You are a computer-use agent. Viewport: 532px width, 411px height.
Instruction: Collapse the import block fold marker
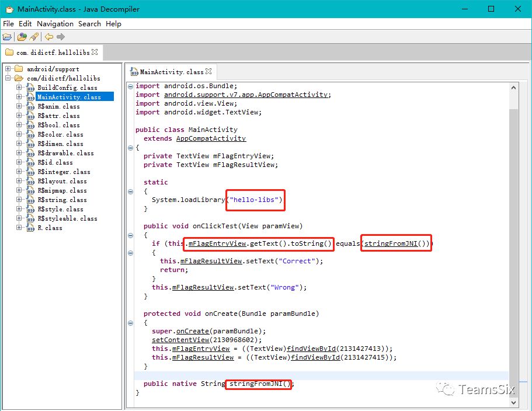pos(131,86)
